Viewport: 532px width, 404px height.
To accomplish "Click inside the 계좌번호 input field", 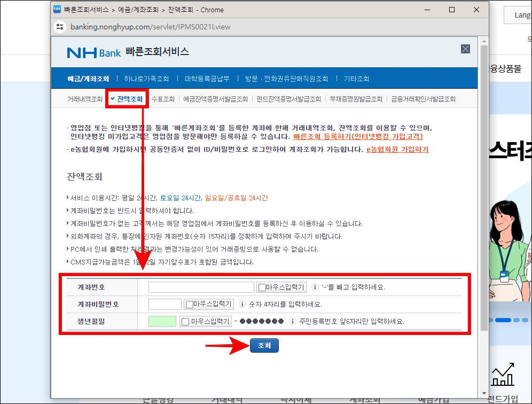I will pos(201,287).
